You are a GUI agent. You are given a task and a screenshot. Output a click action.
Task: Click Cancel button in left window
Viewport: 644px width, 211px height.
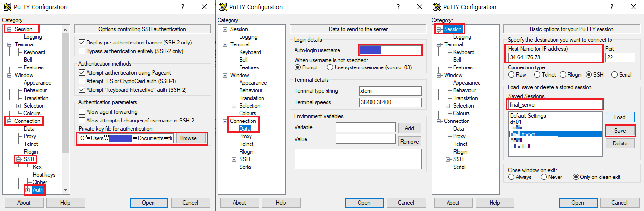click(x=190, y=203)
